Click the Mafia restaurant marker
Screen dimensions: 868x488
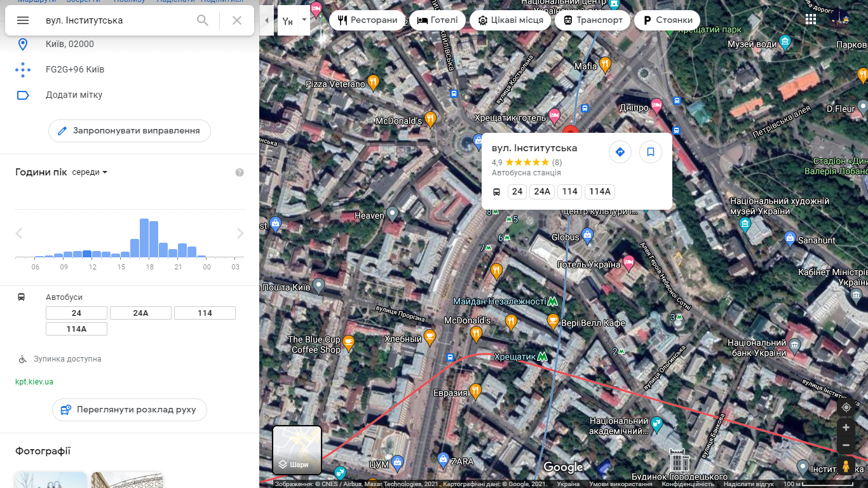pos(604,64)
